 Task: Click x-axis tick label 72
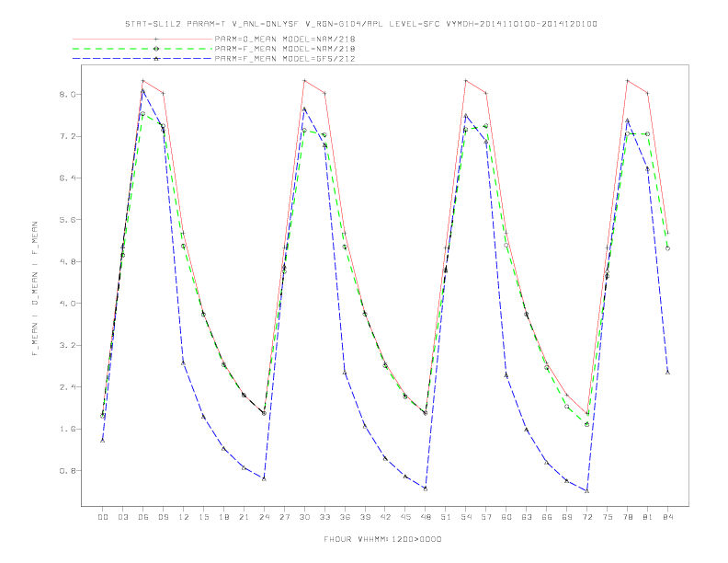pyautogui.click(x=586, y=517)
